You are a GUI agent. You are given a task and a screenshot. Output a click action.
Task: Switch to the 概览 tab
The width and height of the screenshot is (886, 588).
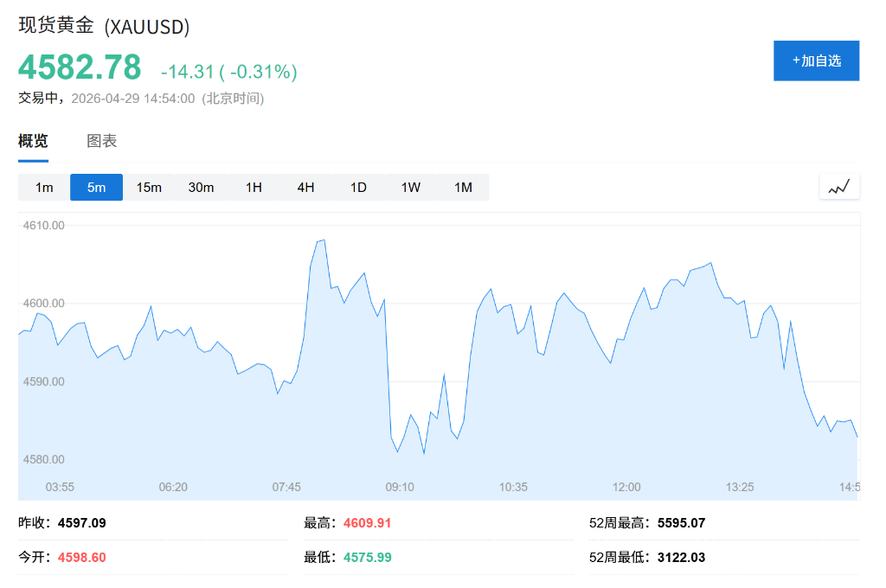(33, 141)
